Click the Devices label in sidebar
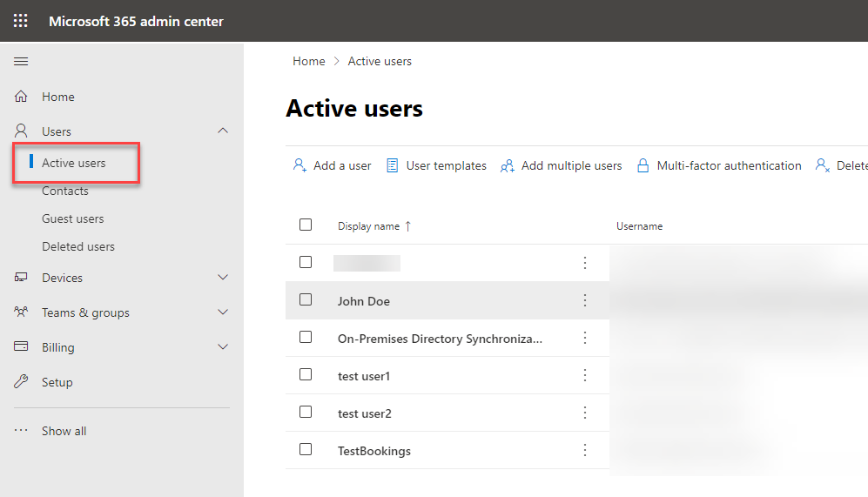868x497 pixels. point(62,278)
